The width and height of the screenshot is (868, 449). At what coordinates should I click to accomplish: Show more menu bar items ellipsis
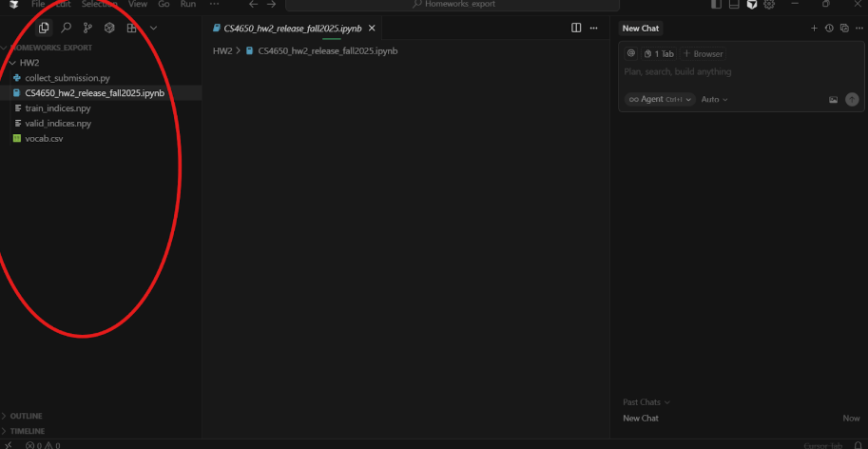[214, 4]
